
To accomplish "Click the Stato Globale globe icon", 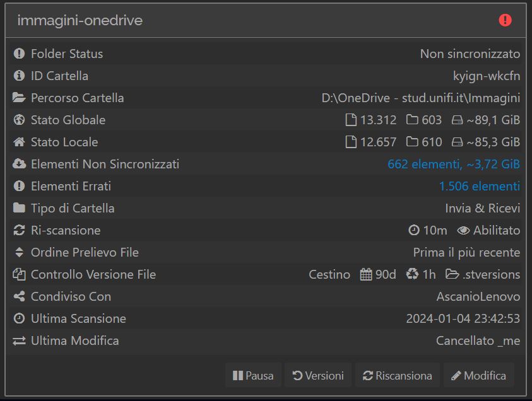I will click(19, 120).
